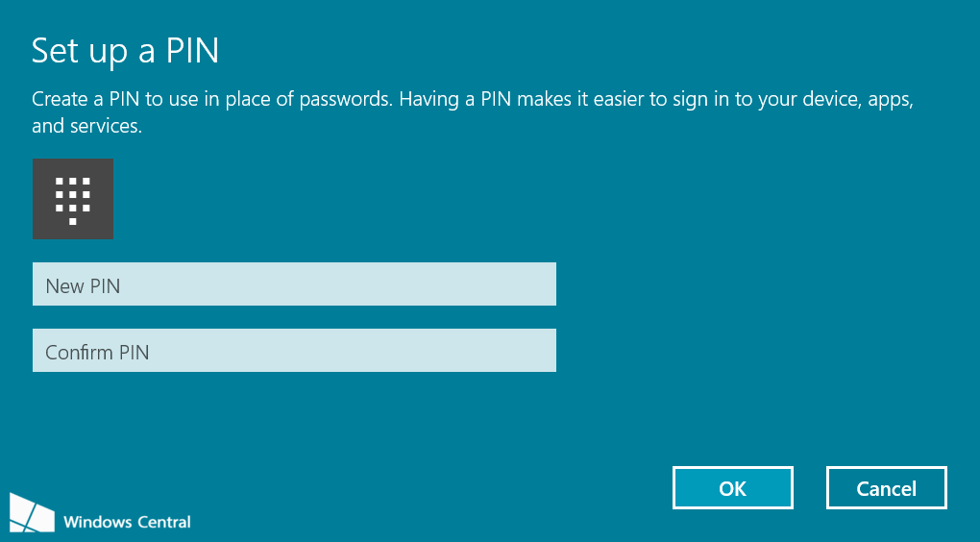
Task: Click the 'Confirm PIN' placeholder text
Action: [97, 353]
